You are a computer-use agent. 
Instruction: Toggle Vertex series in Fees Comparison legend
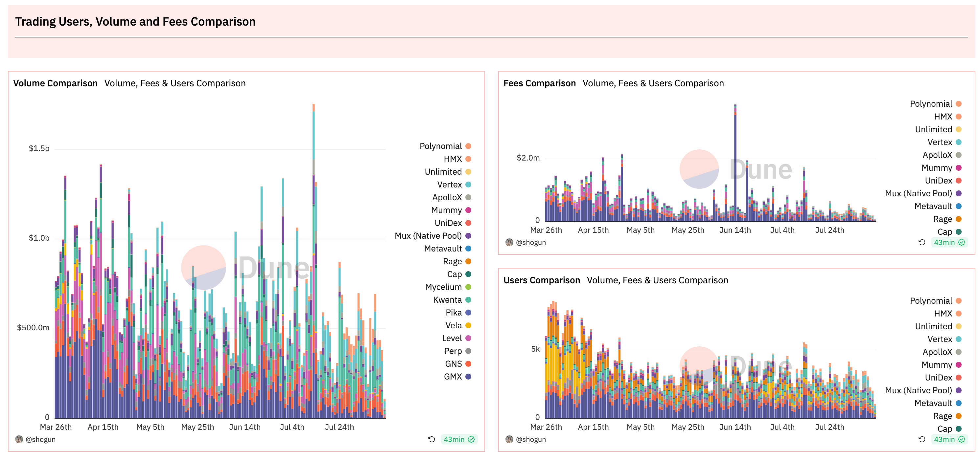945,142
